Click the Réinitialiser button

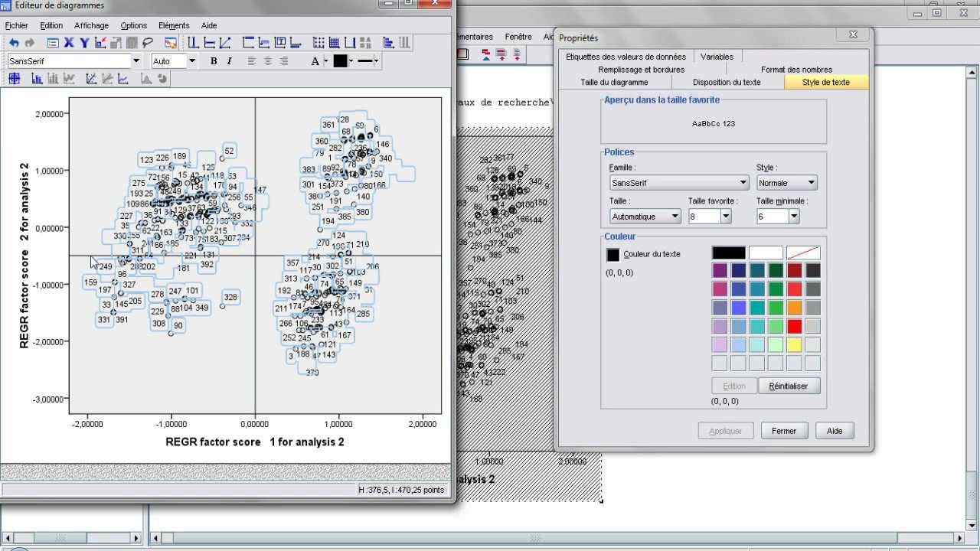tap(789, 386)
